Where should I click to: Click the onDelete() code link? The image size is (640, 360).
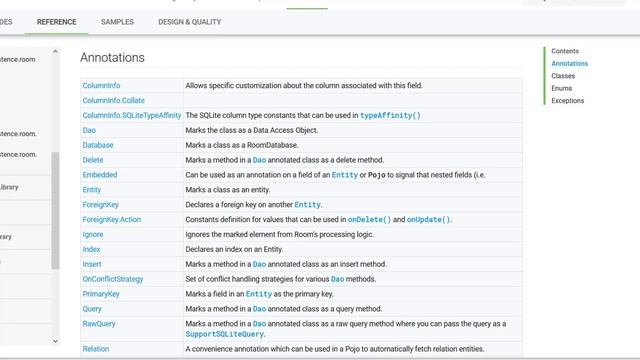[369, 220]
